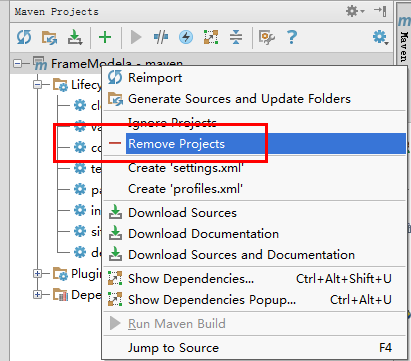The width and height of the screenshot is (411, 361).
Task: Choose Reimport from context menu
Action: click(x=255, y=78)
